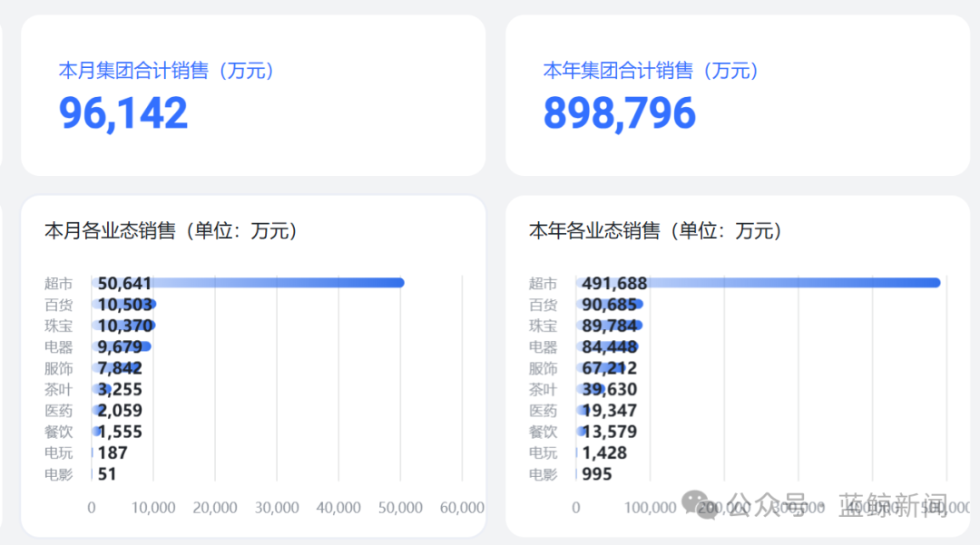Click the yearly 百货 value 90,685
Screen dimensions: 980x545
610,305
